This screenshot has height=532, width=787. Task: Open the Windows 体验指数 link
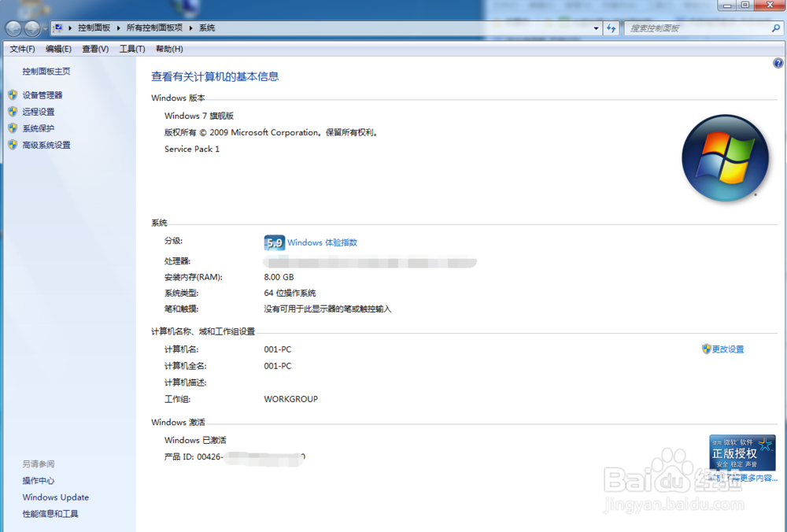[x=322, y=242]
